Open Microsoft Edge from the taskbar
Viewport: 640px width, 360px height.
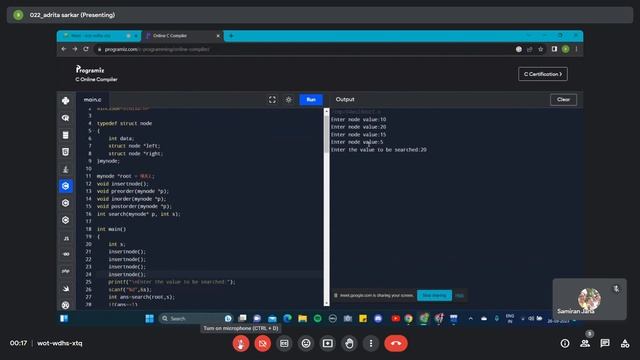tap(287, 318)
